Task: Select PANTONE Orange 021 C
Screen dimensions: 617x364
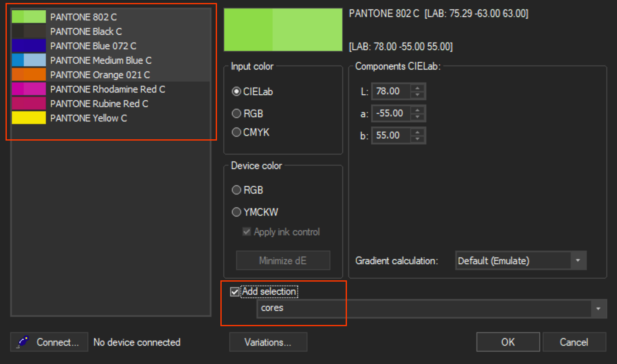Action: click(x=111, y=75)
